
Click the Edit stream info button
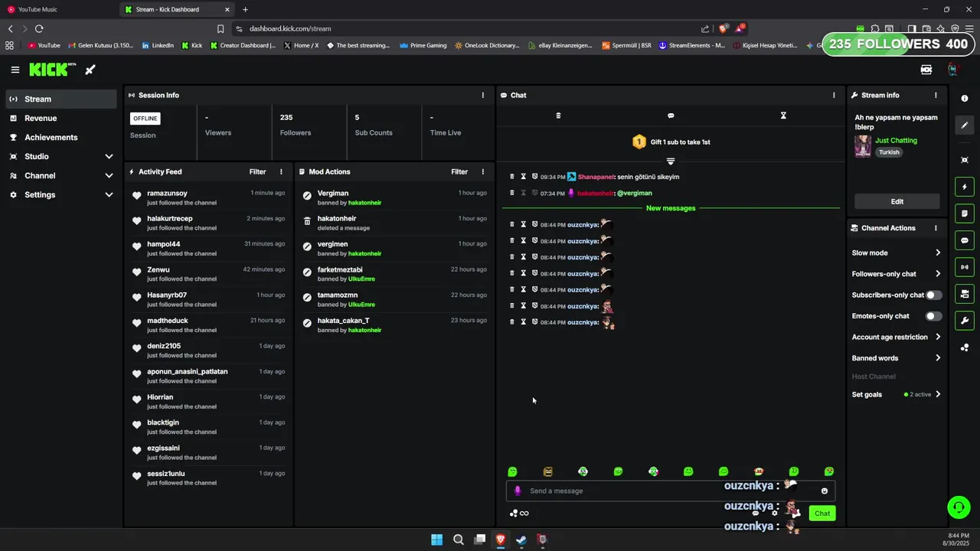tap(897, 202)
